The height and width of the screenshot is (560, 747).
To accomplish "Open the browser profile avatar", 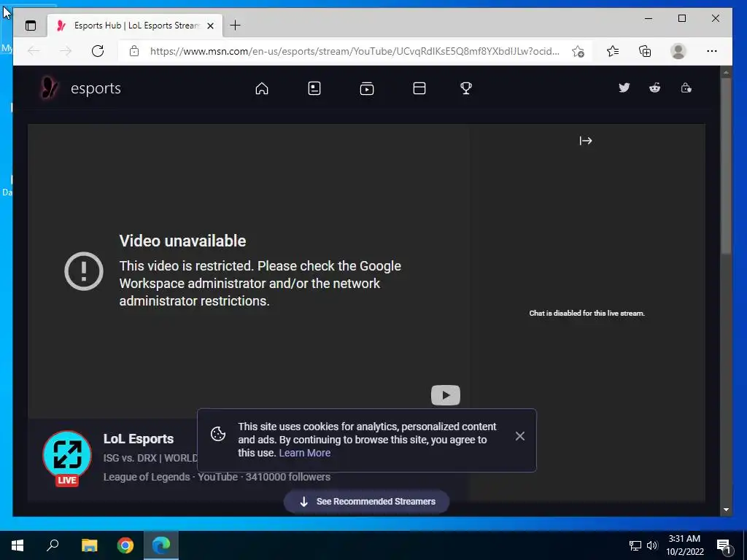I will coord(678,51).
